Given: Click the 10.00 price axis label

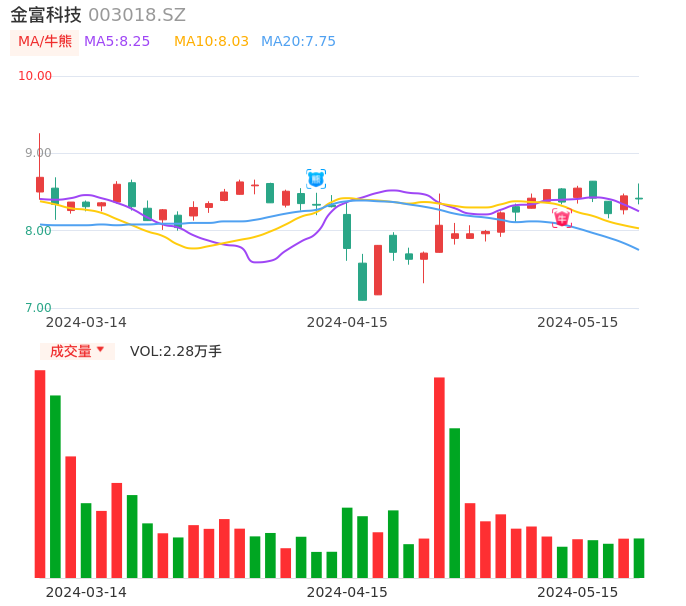Looking at the screenshot, I should pos(35,76).
